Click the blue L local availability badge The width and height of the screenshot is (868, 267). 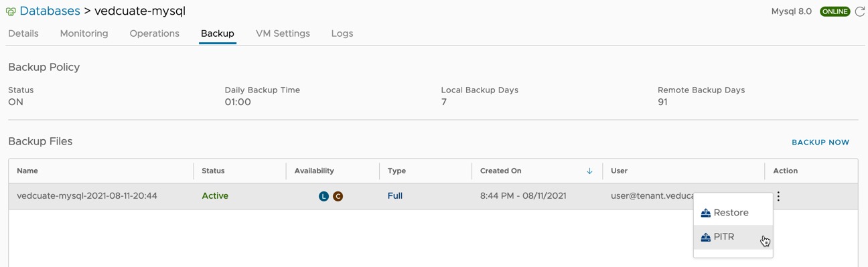(x=323, y=196)
